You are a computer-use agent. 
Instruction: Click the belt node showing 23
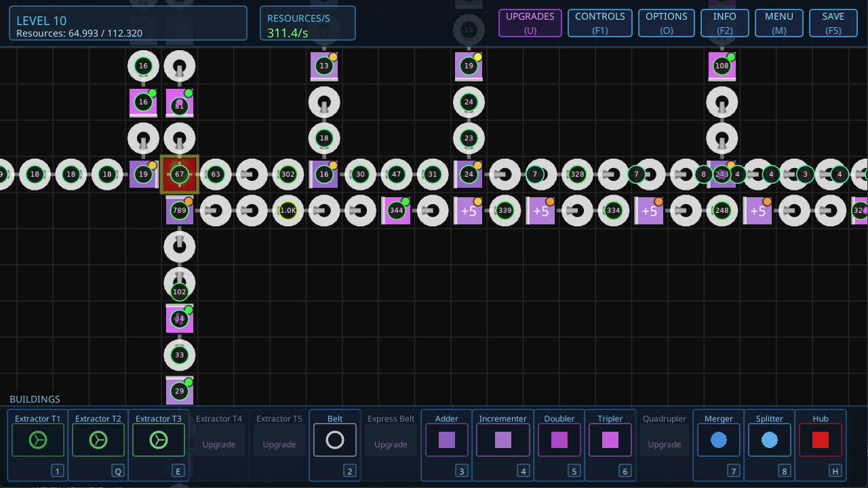coord(469,138)
